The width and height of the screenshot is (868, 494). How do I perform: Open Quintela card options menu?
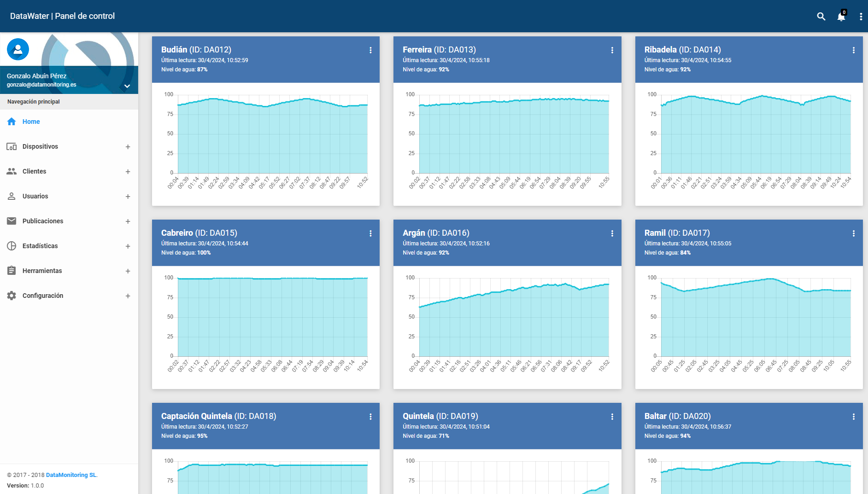[x=612, y=417]
